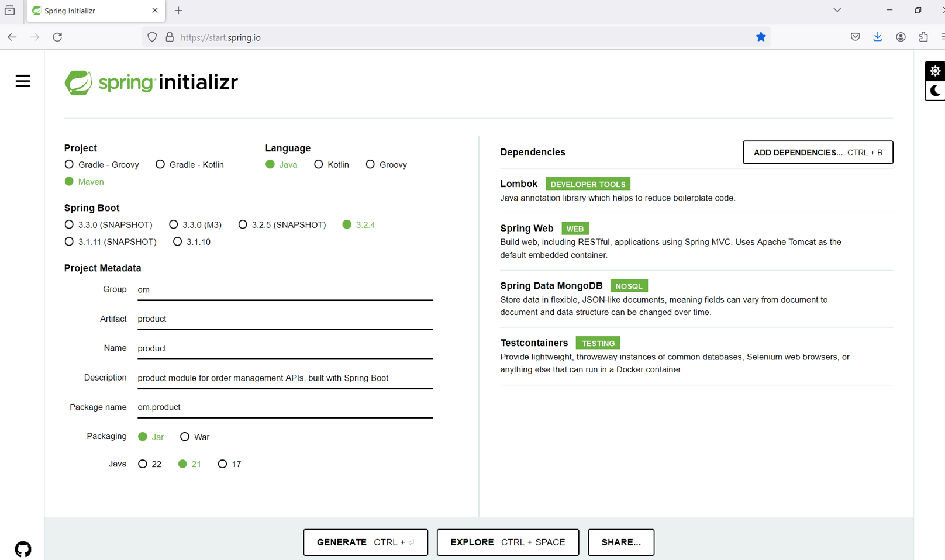Click the NOSQL tag badge
The width and height of the screenshot is (945, 560).
pos(629,286)
